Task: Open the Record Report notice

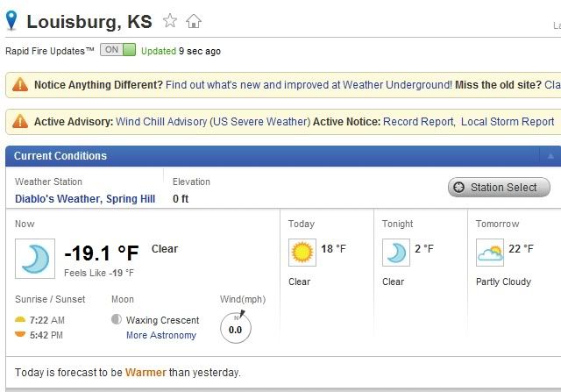Action: click(419, 122)
